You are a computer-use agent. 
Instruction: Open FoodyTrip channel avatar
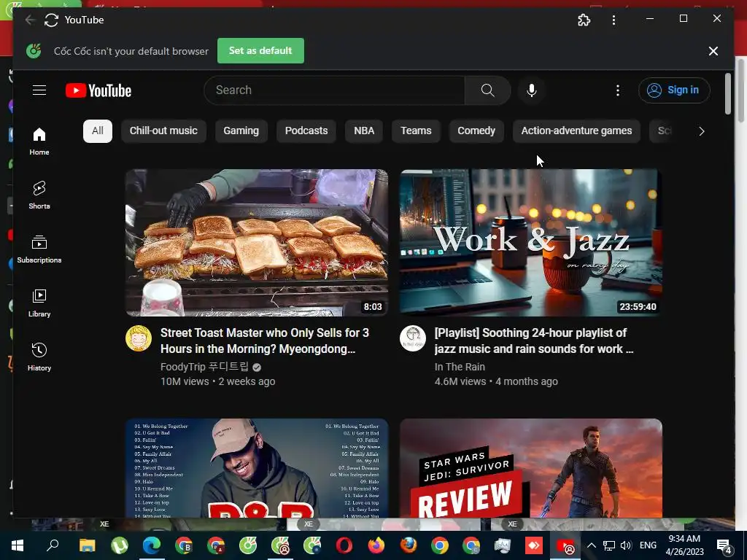(139, 338)
